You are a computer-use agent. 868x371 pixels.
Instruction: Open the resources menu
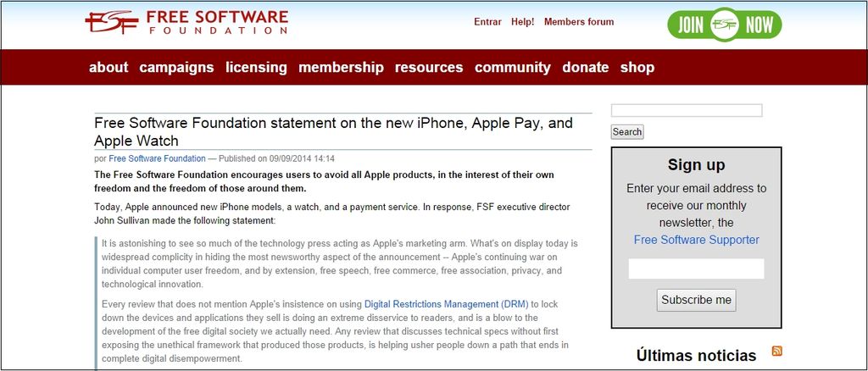tap(429, 68)
